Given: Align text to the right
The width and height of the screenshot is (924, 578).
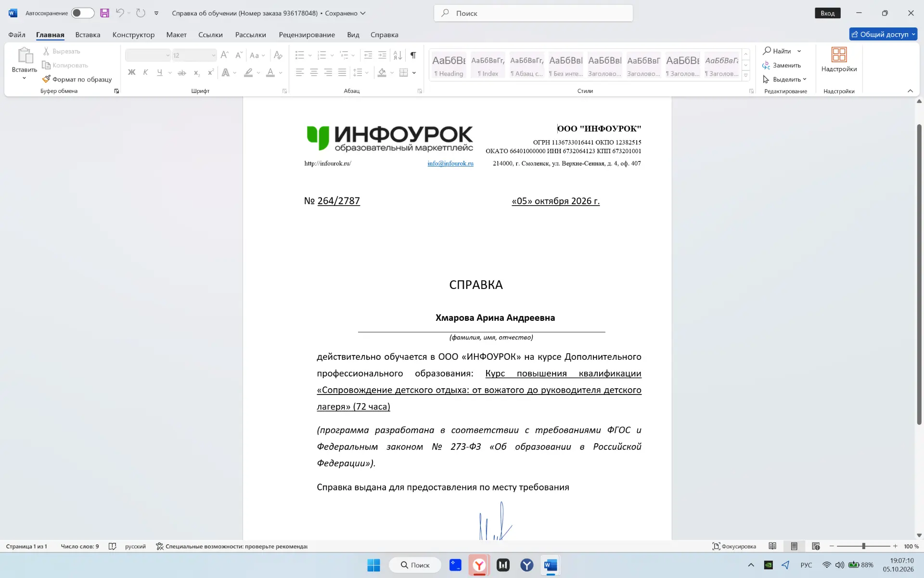Looking at the screenshot, I should [x=328, y=73].
